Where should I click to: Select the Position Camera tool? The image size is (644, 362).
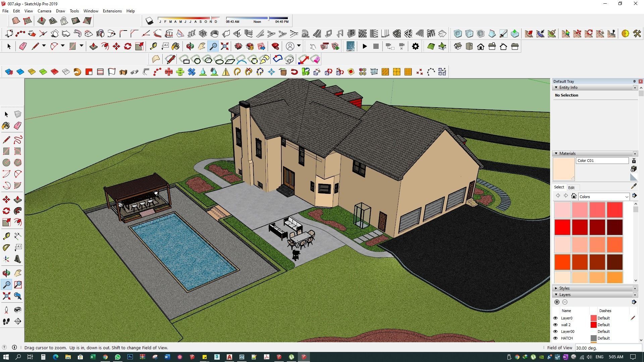[6, 310]
